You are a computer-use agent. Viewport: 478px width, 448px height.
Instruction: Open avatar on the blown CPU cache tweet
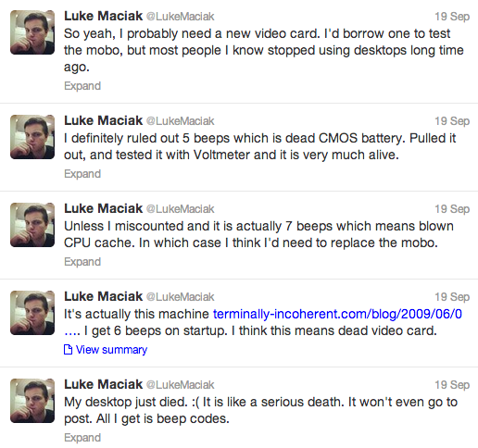32,225
